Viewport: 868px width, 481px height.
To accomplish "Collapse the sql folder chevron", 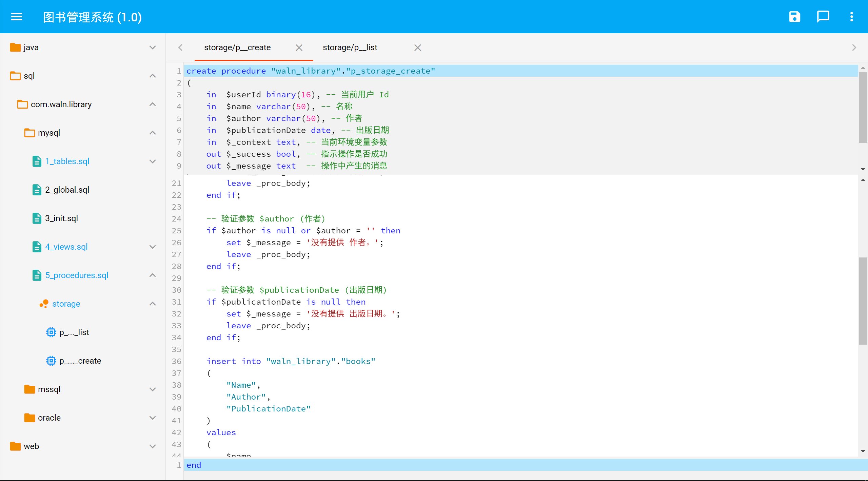I will click(x=153, y=76).
